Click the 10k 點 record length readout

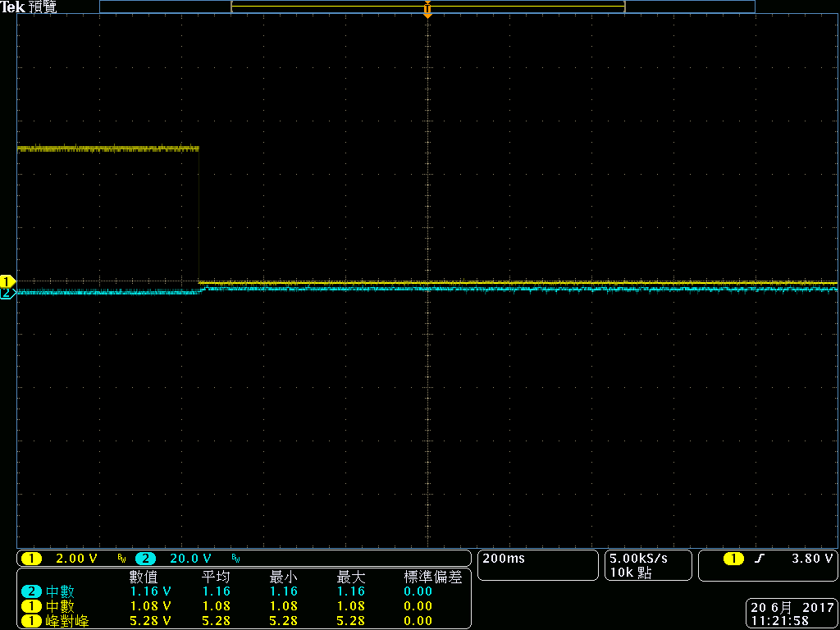[631, 573]
